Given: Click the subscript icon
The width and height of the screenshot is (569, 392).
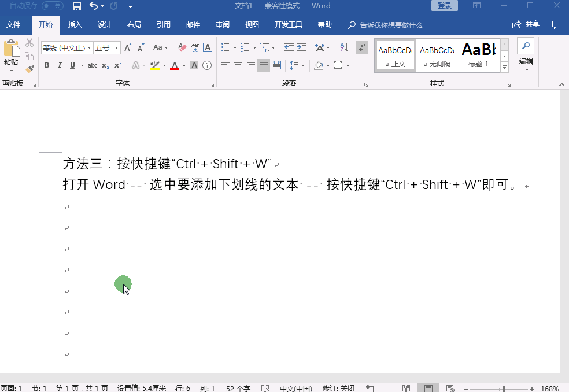Looking at the screenshot, I should click(x=105, y=65).
